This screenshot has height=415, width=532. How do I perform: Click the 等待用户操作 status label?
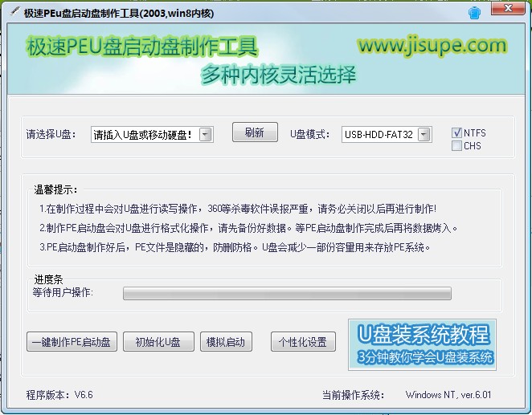click(63, 292)
